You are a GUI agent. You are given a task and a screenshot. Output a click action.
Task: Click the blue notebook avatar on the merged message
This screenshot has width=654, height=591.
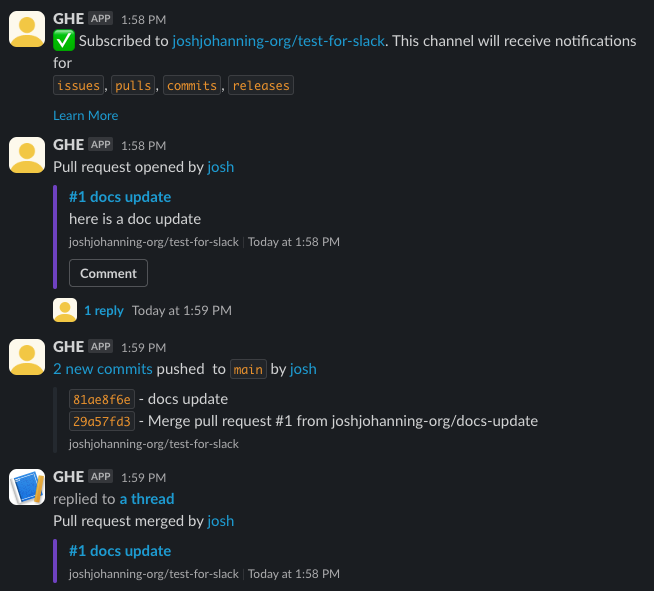[x=27, y=487]
